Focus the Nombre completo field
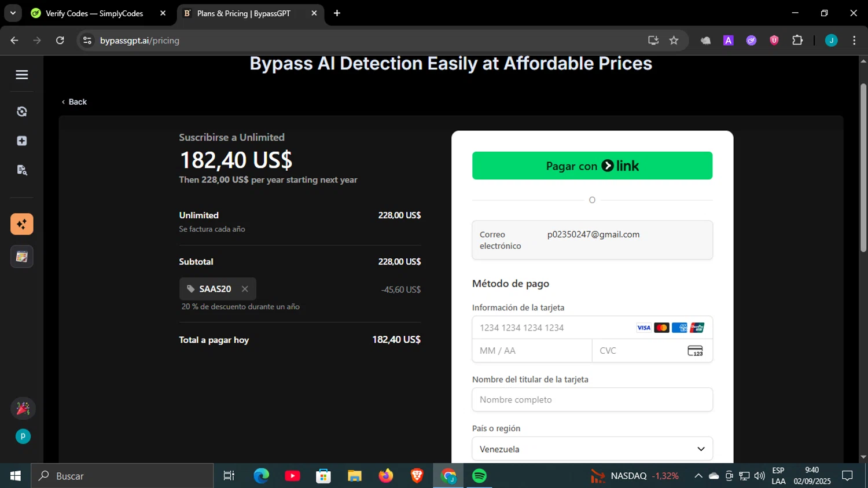 (x=592, y=399)
